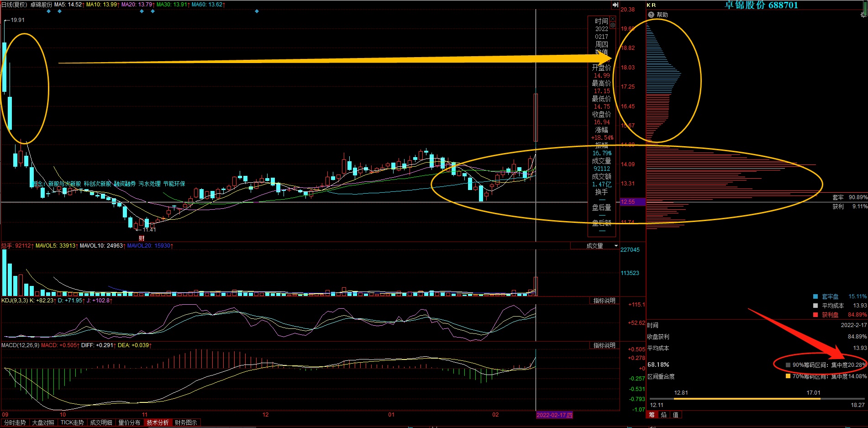
Task: Click the 68.18% overlap value
Action: 658,365
